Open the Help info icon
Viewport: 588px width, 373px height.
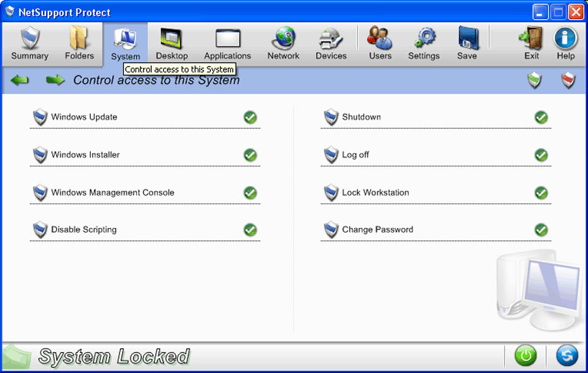click(x=565, y=44)
